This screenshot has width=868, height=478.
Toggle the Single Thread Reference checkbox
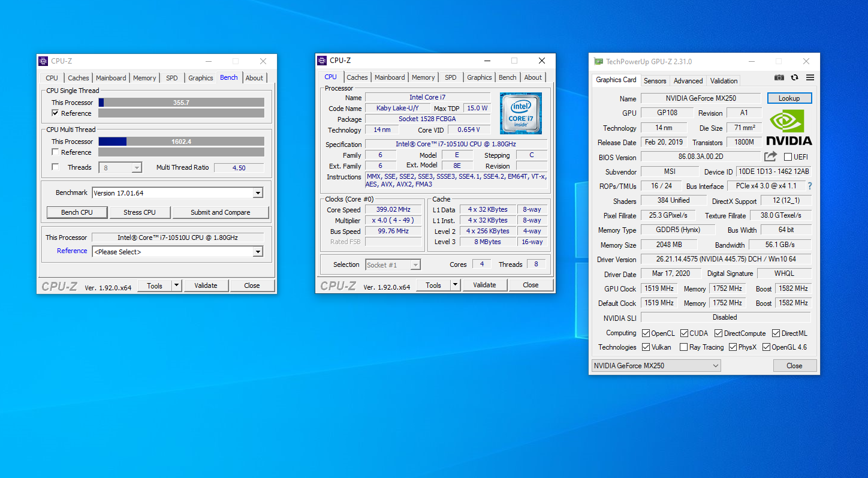pyautogui.click(x=55, y=113)
